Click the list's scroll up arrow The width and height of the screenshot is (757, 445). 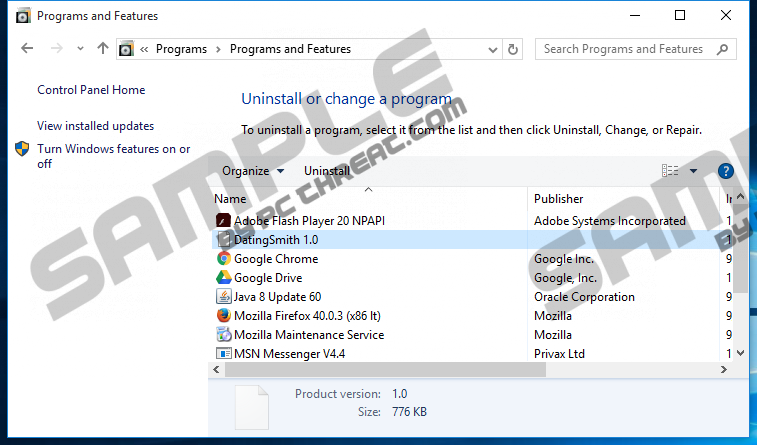tap(740, 196)
